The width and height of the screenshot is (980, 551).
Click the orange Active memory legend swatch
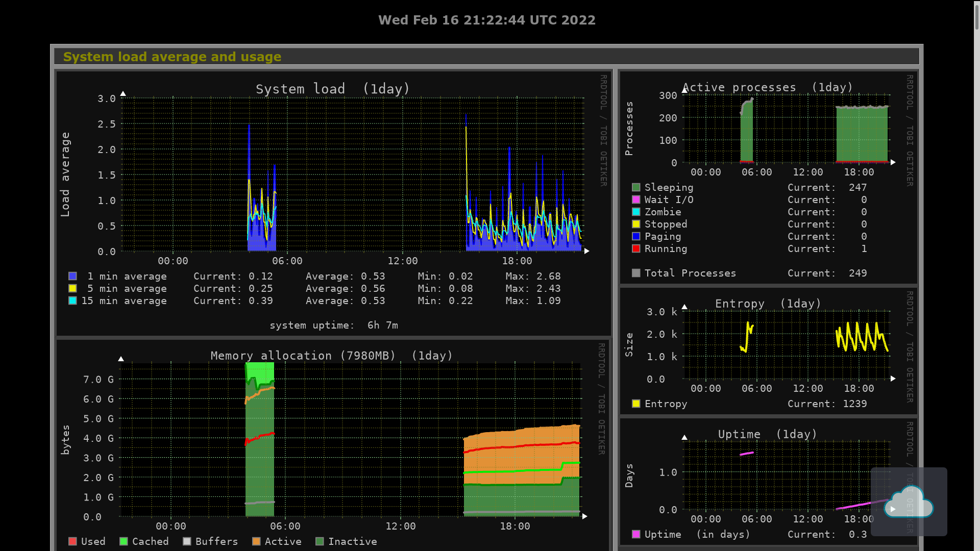[256, 541]
